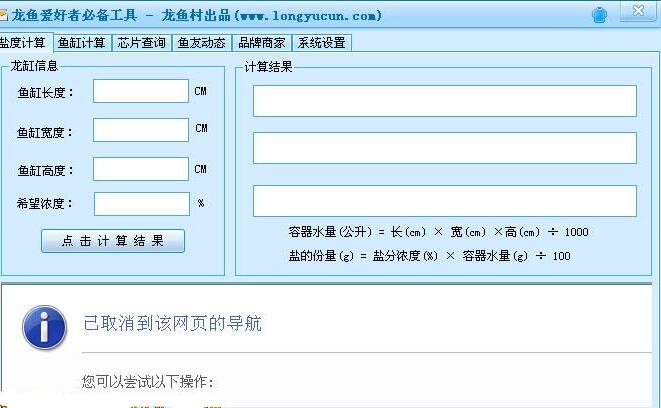Click the blue info icon in web panel
The height and width of the screenshot is (408, 661).
pos(39,324)
